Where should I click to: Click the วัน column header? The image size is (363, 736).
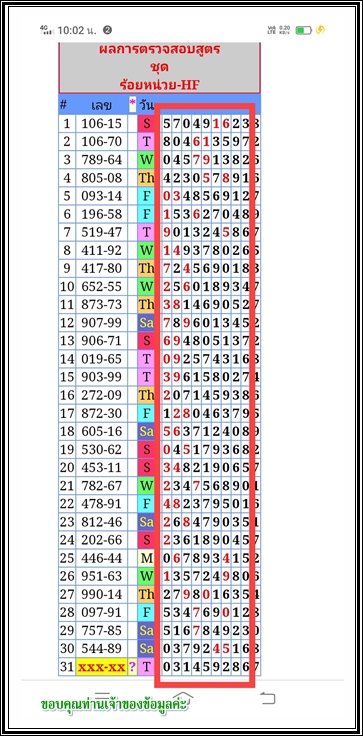pyautogui.click(x=146, y=106)
